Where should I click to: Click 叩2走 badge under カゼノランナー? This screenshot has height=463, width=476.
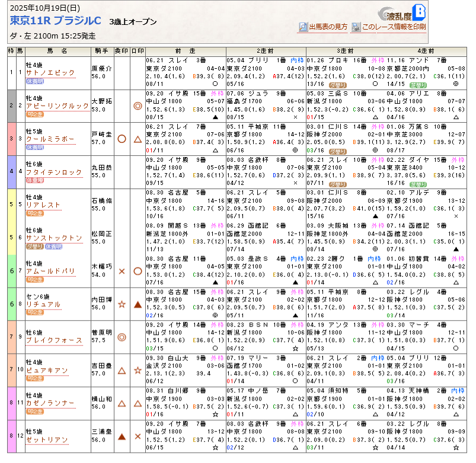35,411
